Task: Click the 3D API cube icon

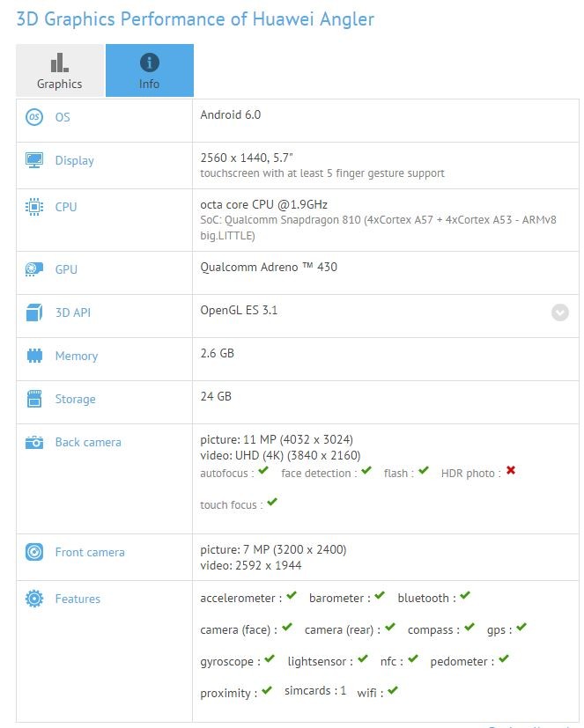Action: pos(34,313)
